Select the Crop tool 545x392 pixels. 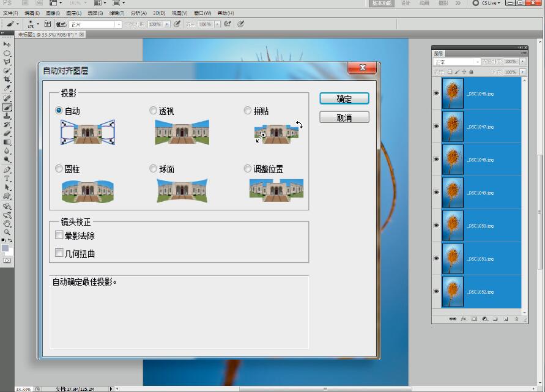click(7, 80)
